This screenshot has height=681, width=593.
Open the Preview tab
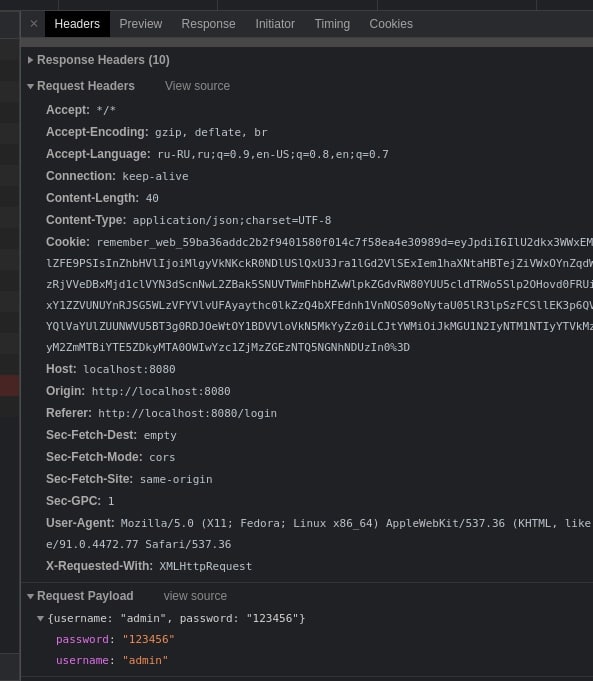tap(141, 24)
